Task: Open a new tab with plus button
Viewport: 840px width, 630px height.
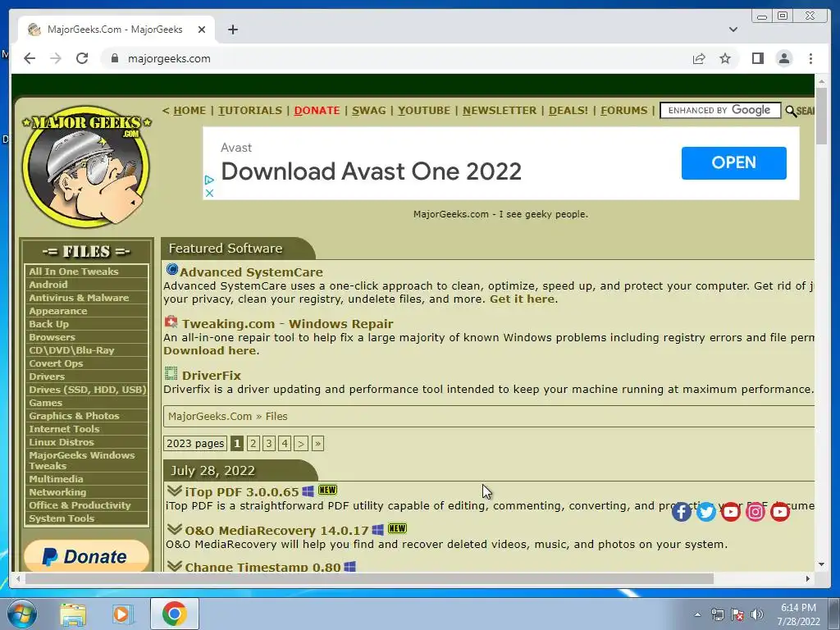Action: [x=232, y=30]
